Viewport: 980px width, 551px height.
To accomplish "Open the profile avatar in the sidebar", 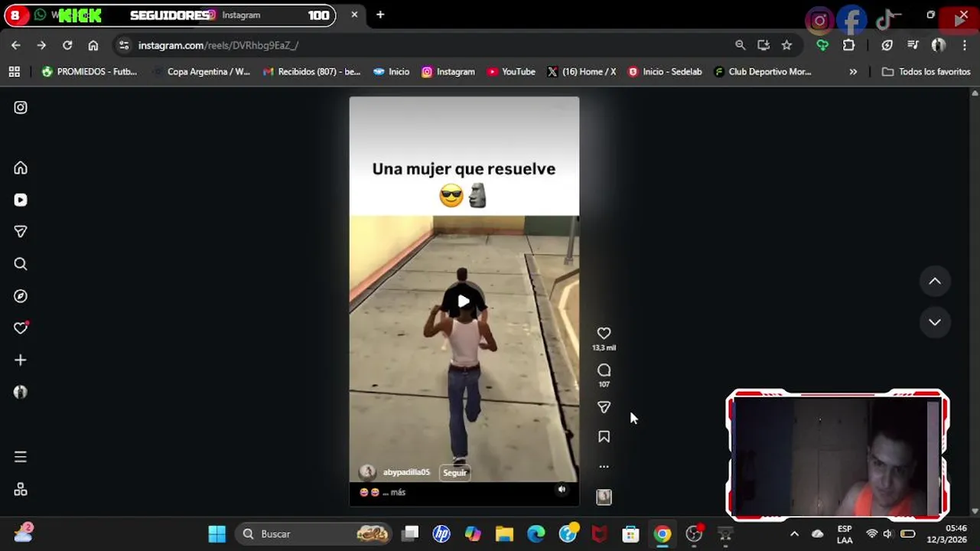I will (21, 392).
